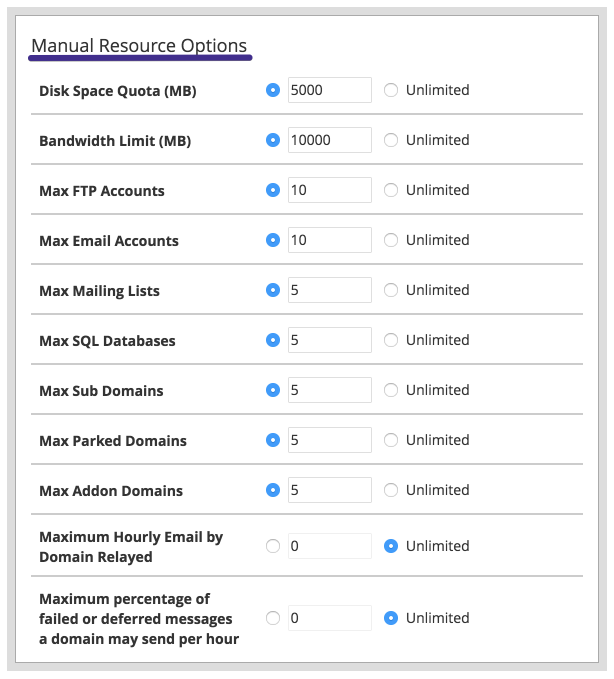Focus the Max Sub Domains text field

[329, 390]
